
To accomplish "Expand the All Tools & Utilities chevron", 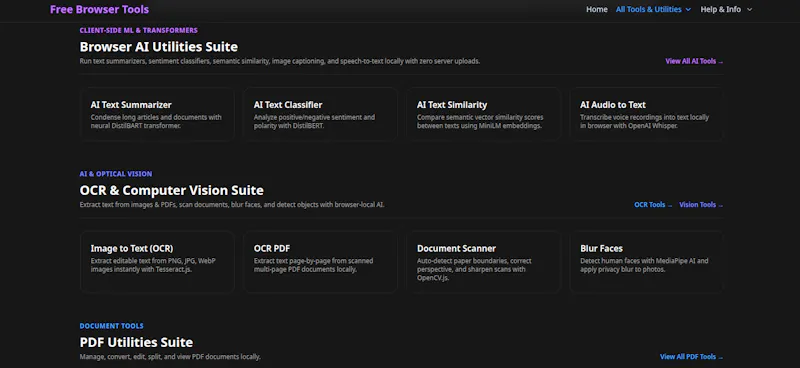I will click(x=688, y=10).
